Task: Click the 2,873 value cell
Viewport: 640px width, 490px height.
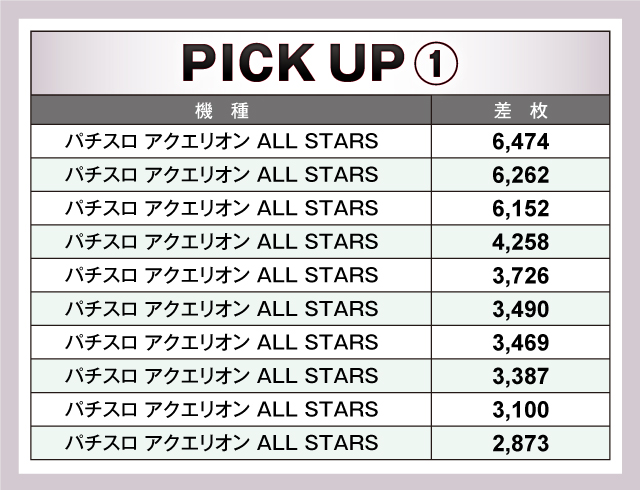Action: pyautogui.click(x=521, y=444)
